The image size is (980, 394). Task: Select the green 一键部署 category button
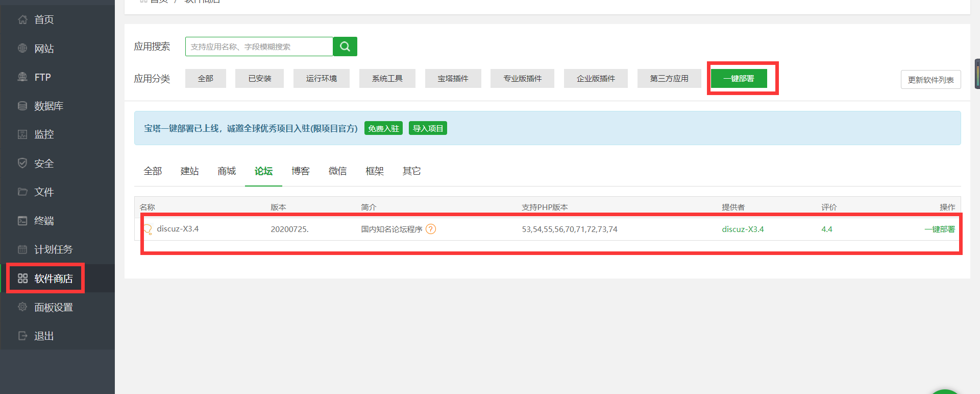[739, 78]
